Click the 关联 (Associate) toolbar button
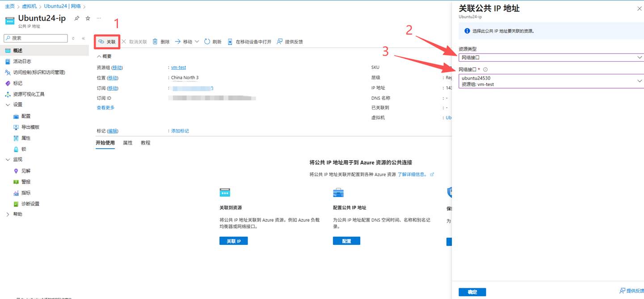 coord(107,42)
